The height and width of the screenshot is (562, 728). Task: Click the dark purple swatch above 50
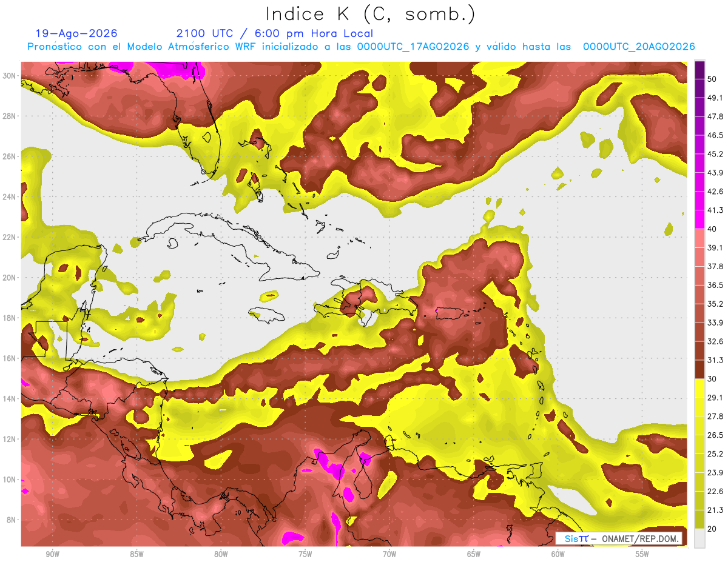pos(699,70)
